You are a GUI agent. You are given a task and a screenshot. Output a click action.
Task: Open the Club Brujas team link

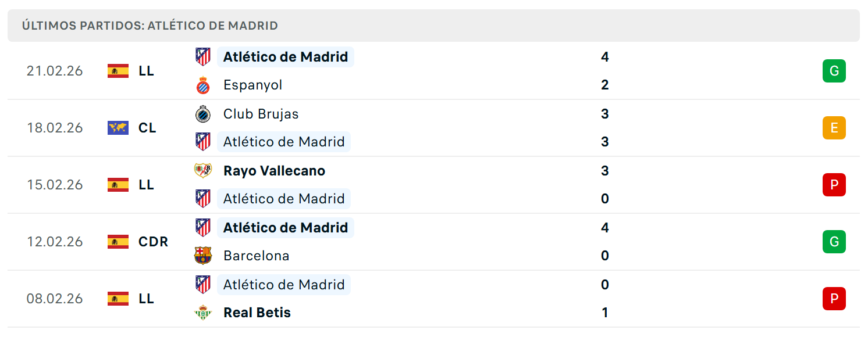click(261, 114)
